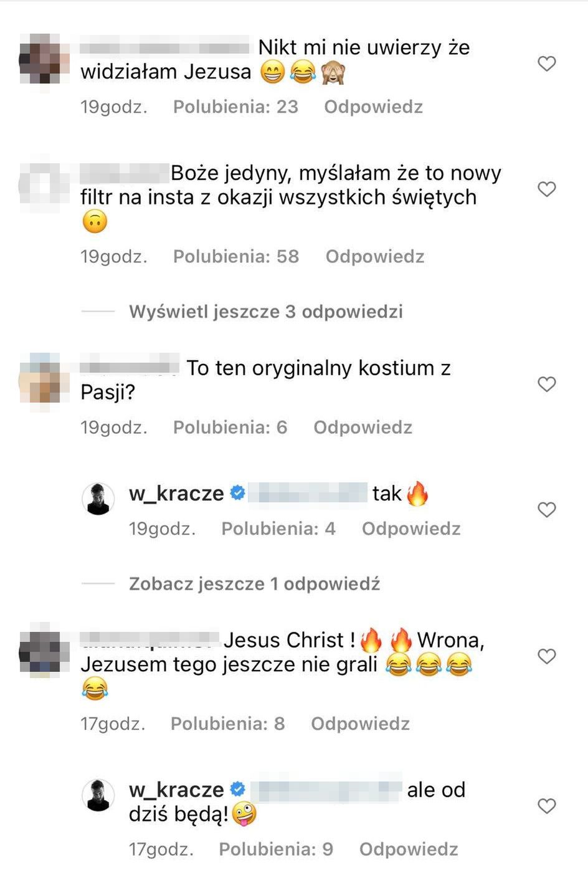View 'Polubienia: 58' likes list
Image resolution: width=588 pixels, height=870 pixels.
tap(236, 256)
